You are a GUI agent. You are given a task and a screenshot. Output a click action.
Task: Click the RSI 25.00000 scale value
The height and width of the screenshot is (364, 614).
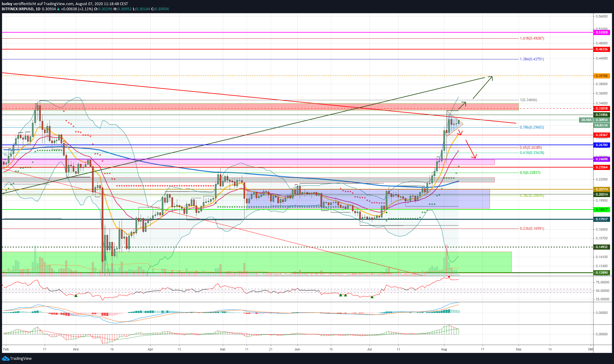coord(603,299)
